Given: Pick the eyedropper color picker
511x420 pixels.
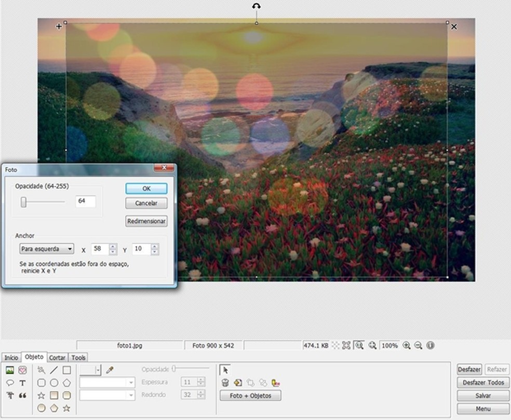Looking at the screenshot, I should [x=110, y=370].
